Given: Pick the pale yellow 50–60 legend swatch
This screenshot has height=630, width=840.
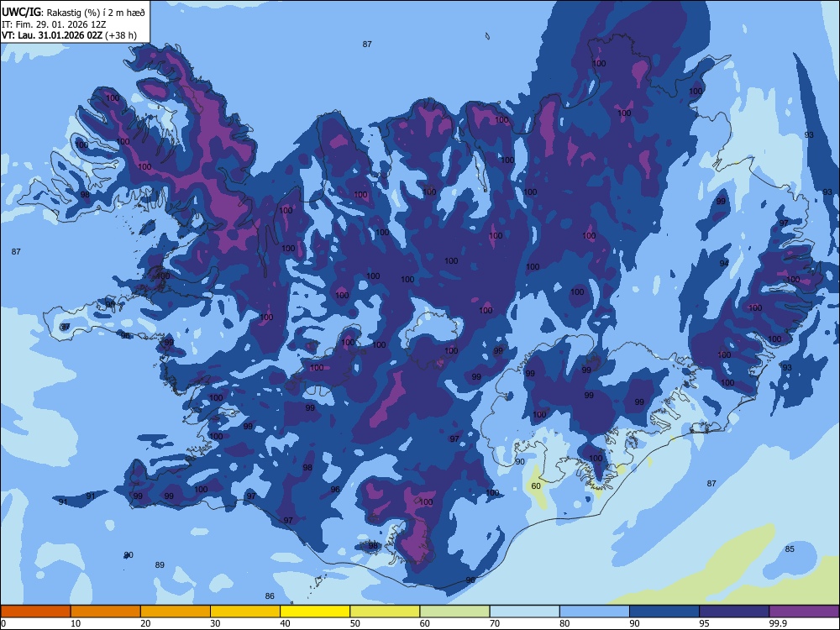Looking at the screenshot, I should tap(386, 612).
